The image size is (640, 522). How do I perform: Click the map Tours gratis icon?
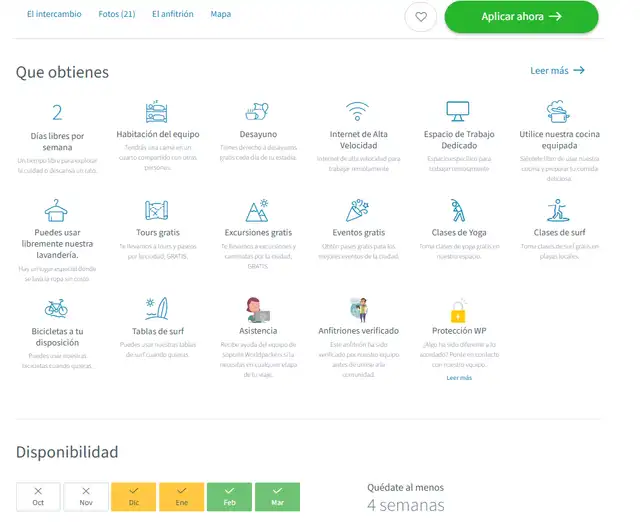(157, 210)
